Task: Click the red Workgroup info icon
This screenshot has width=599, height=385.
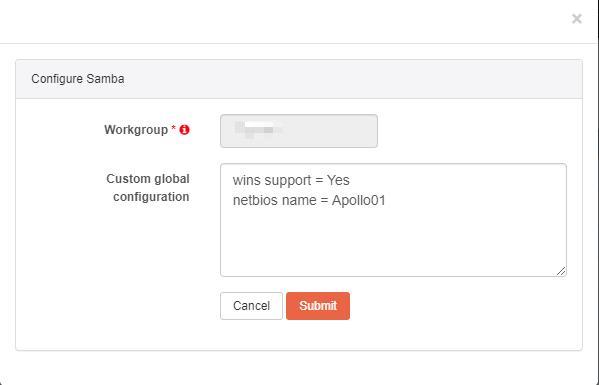Action: (185, 130)
